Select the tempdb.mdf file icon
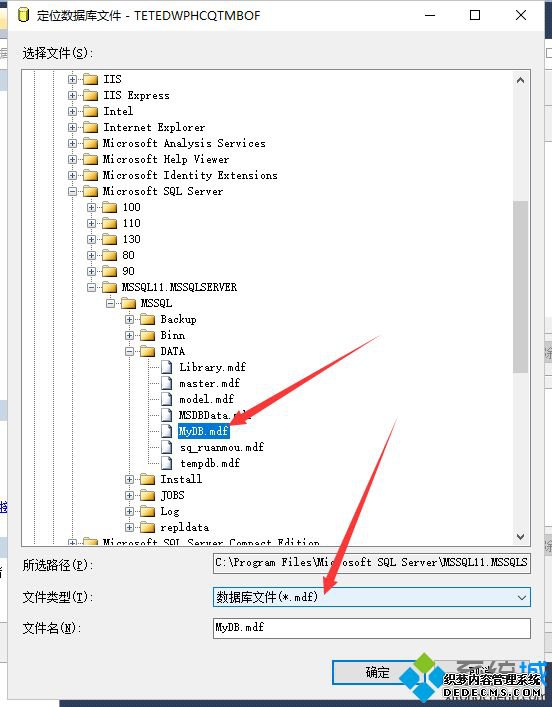552x707 pixels. pyautogui.click(x=167, y=463)
